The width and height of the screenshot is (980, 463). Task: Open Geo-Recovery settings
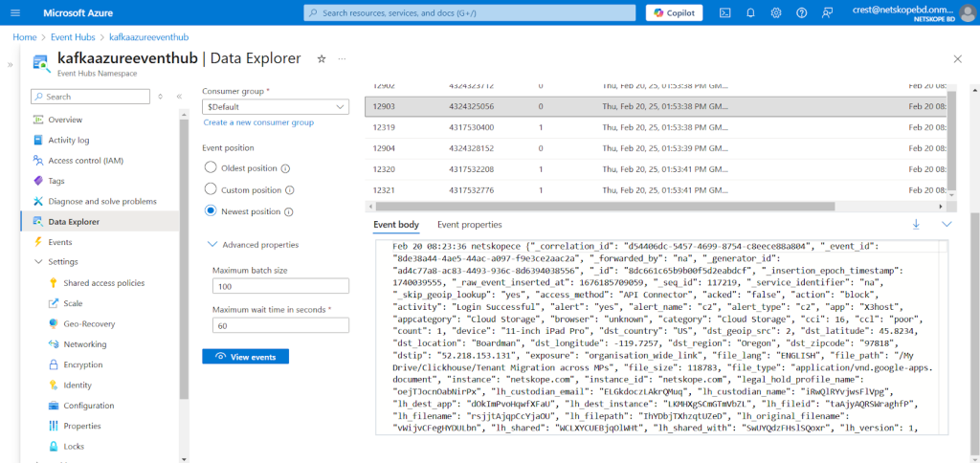89,323
